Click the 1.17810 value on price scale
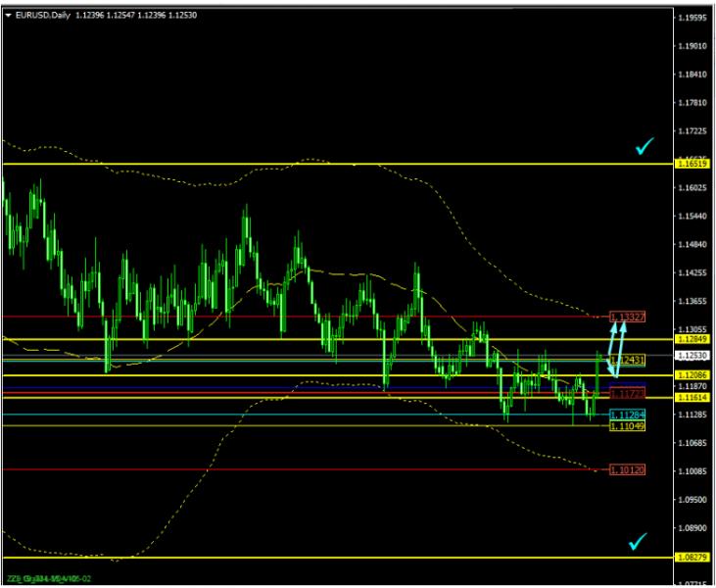This screenshot has height=588, width=716. click(x=692, y=103)
